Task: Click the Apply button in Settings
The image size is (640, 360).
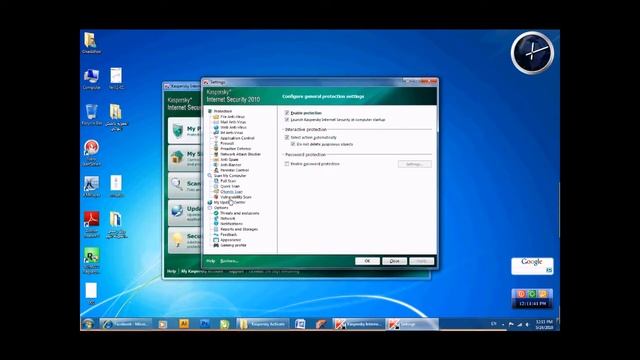Action: (422, 261)
